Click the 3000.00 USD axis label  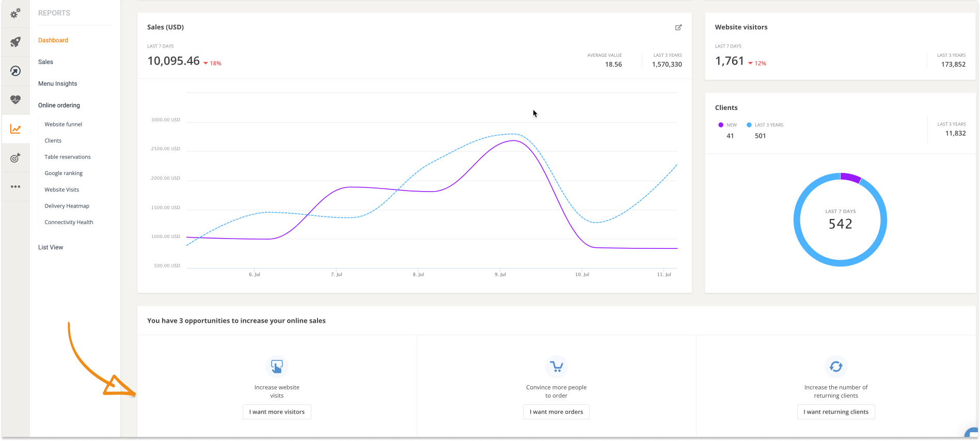coord(166,120)
